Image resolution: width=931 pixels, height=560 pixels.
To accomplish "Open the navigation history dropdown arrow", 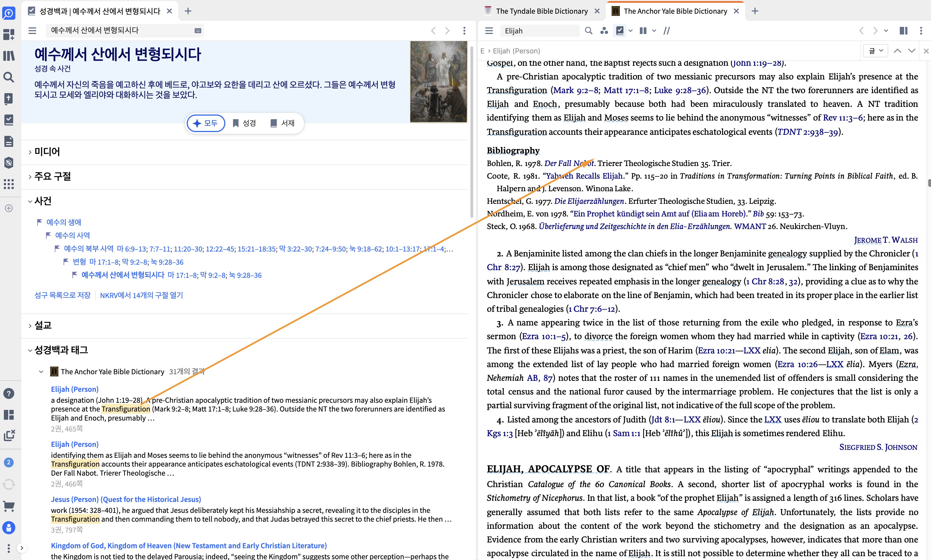I will (886, 31).
